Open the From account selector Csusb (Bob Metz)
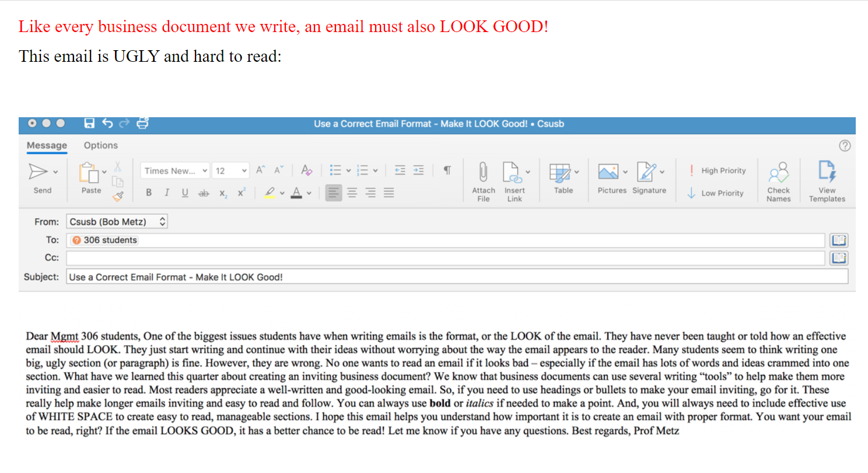 pos(117,222)
